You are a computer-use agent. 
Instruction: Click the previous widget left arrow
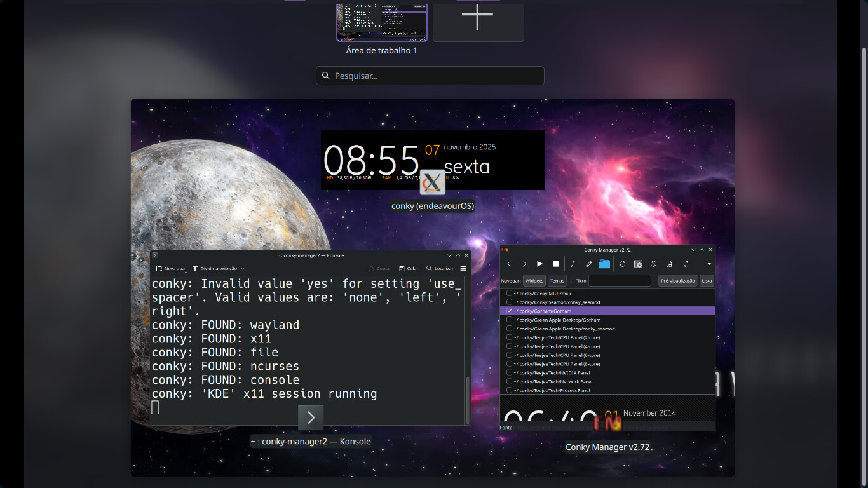[x=509, y=264]
